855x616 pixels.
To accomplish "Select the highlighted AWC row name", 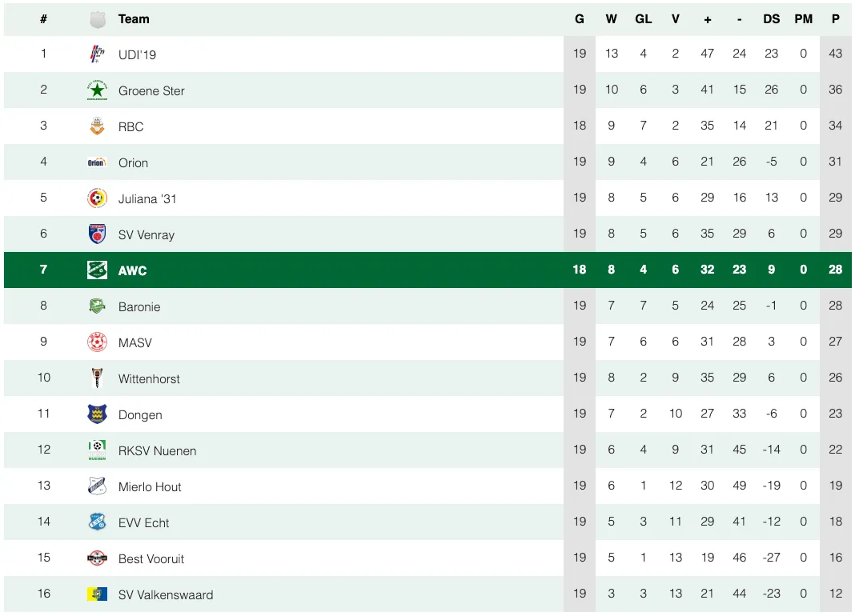I will click(x=132, y=270).
